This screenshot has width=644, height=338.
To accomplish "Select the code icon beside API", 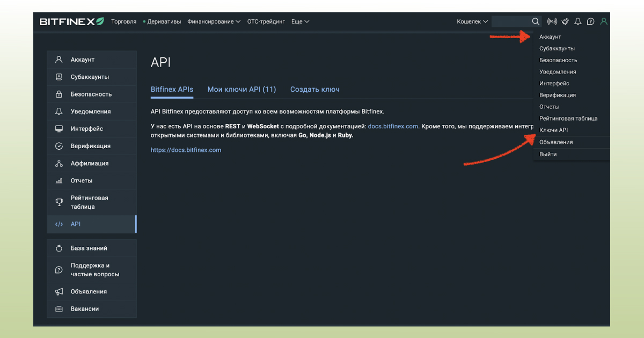I will point(59,224).
